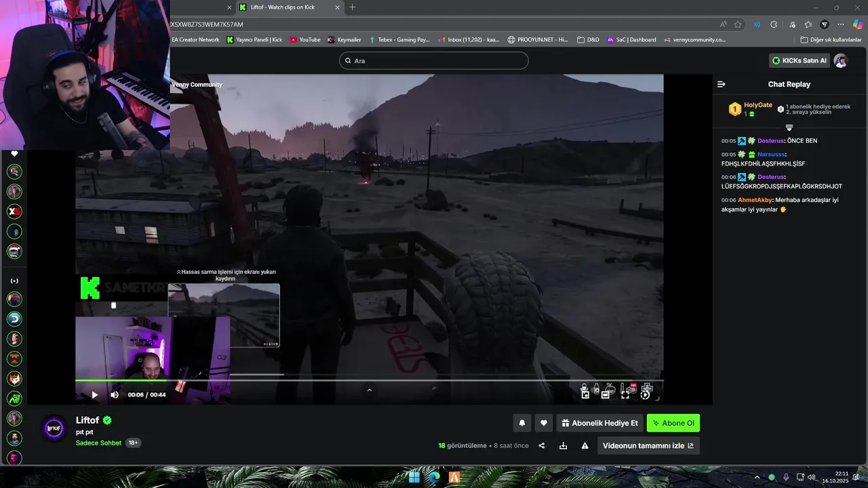Viewport: 868px width, 488px height.
Task: Follow Liftof with the heart button
Action: (x=543, y=423)
